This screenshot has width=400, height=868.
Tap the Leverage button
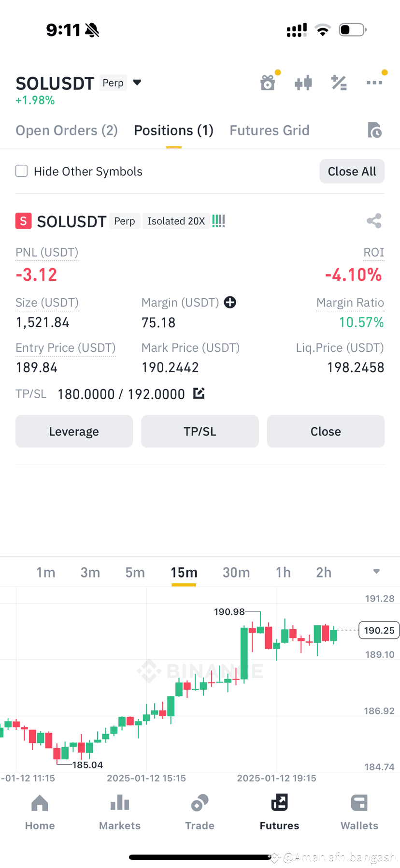point(74,431)
